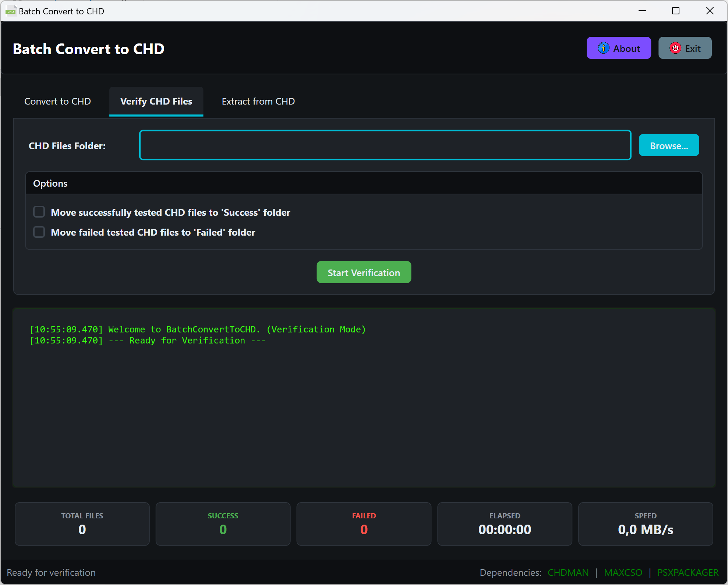This screenshot has width=728, height=585.
Task: Switch to the Convert to CHD tab
Action: [x=57, y=101]
